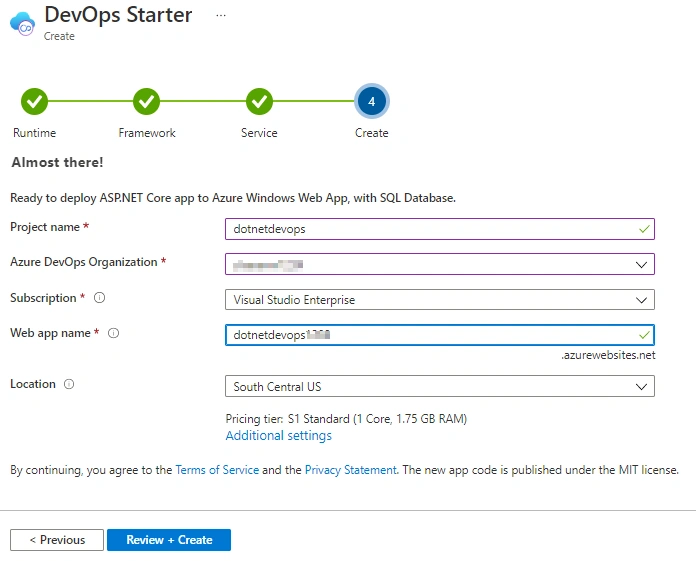Image resolution: width=696 pixels, height=561 pixels.
Task: Show Web app name info icon
Action: coord(114,333)
